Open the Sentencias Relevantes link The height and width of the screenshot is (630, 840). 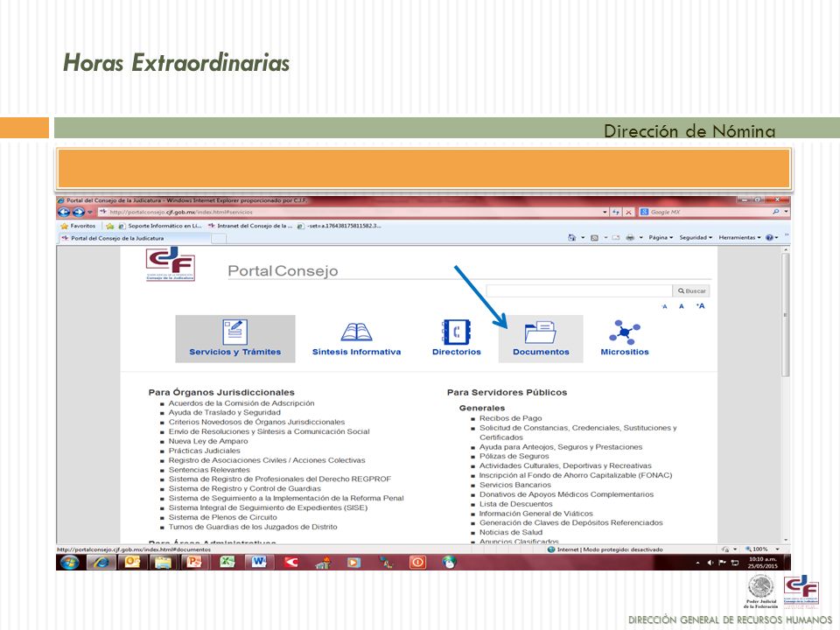pos(209,469)
